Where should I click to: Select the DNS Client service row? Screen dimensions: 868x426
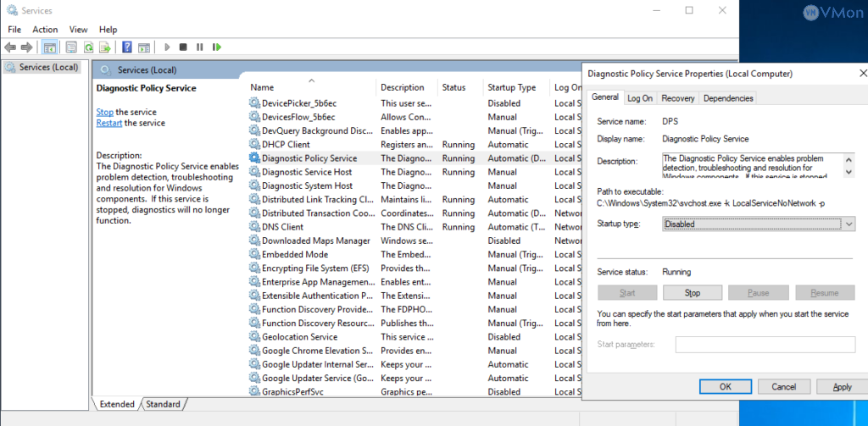[x=283, y=227]
